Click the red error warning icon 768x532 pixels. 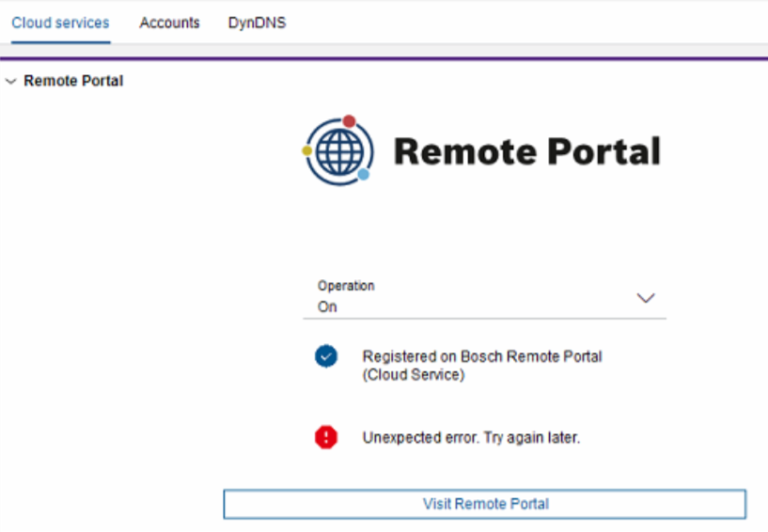pyautogui.click(x=326, y=437)
